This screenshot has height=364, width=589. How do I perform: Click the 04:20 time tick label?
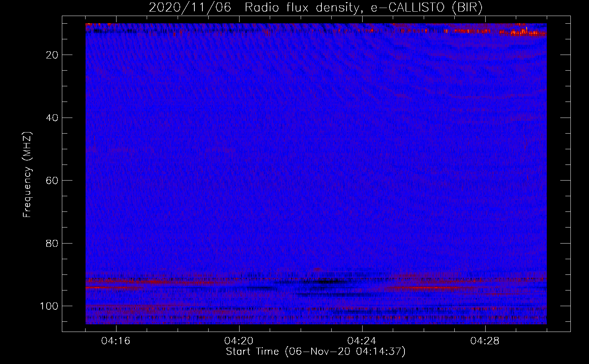click(239, 341)
